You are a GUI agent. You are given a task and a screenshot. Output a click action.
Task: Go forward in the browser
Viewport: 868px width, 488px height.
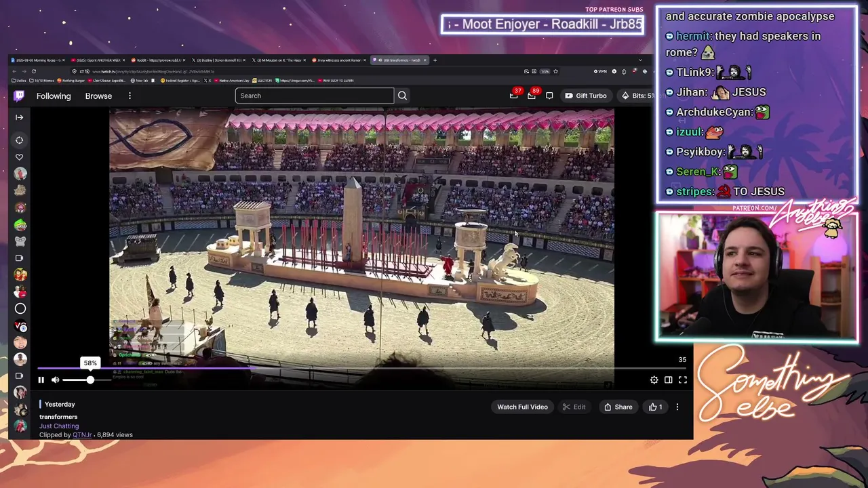[24, 71]
